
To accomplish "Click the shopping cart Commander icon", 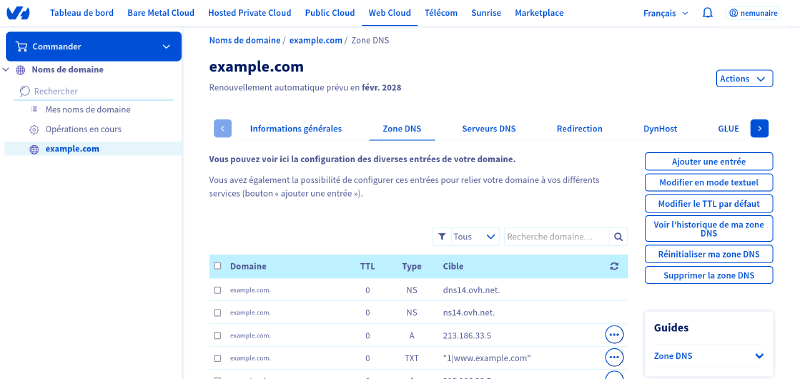I will pos(21,46).
